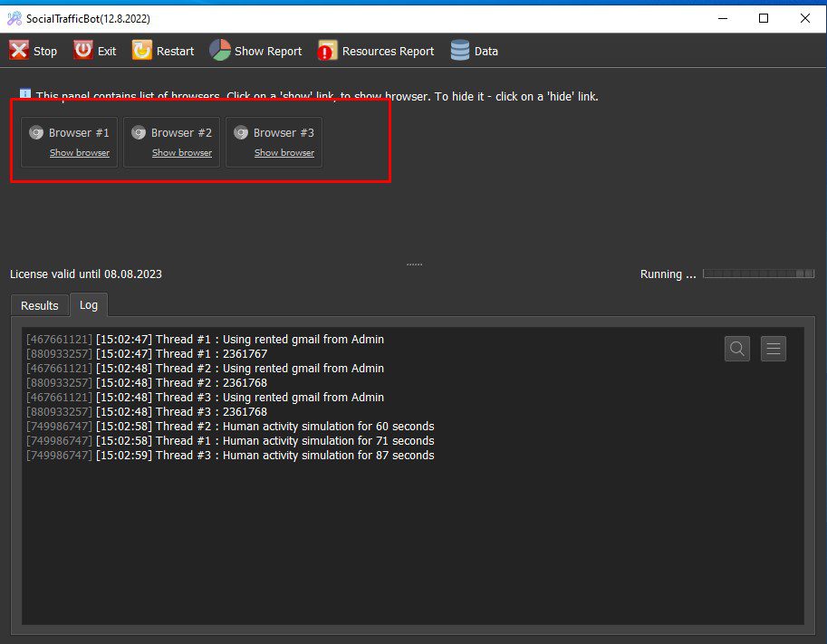Click the Browser #2 chrome icon
The height and width of the screenshot is (644, 827).
[139, 132]
